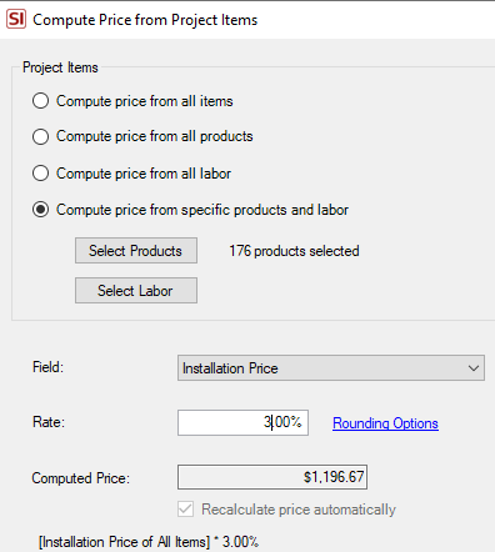Screen dimensions: 496x552
Task: Click the Select Labor button
Action: pyautogui.click(x=136, y=290)
